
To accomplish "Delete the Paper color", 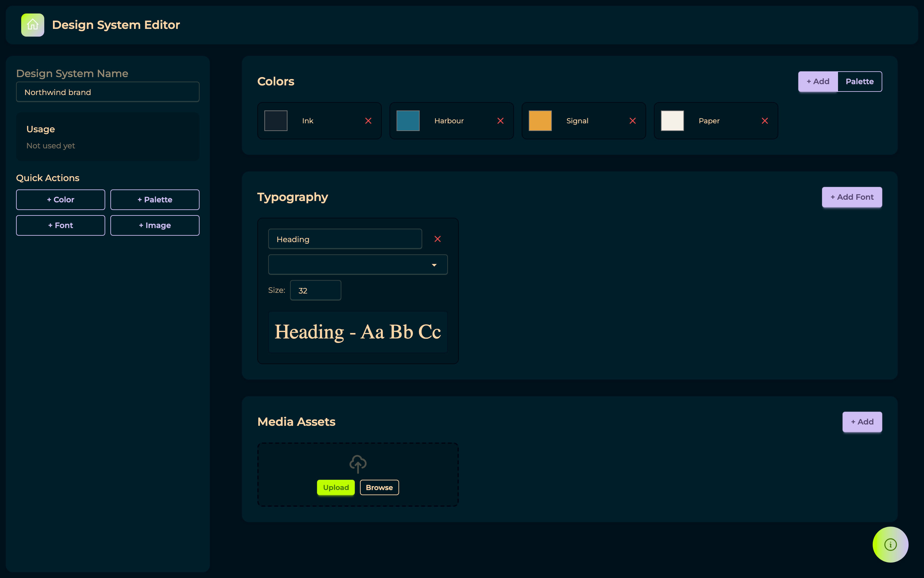I will [765, 121].
